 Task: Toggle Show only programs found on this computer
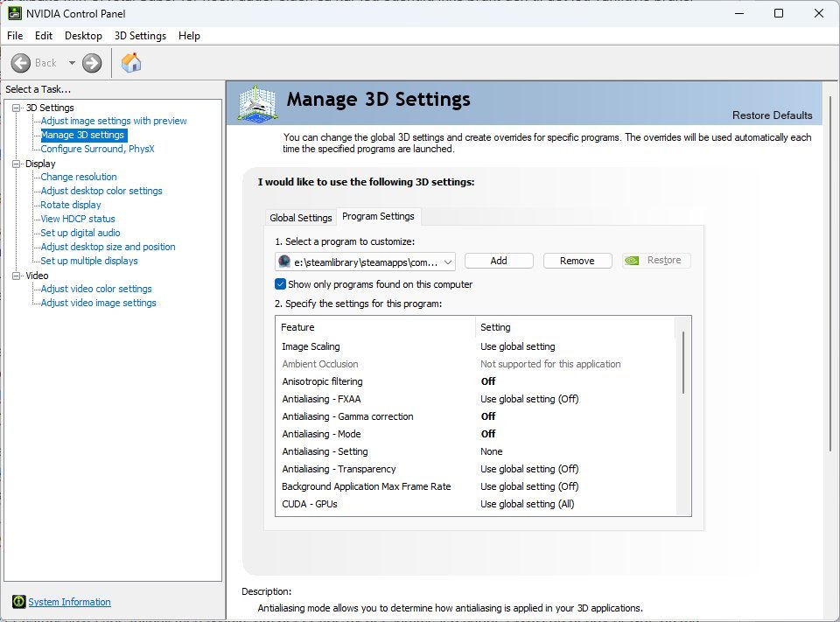[280, 284]
